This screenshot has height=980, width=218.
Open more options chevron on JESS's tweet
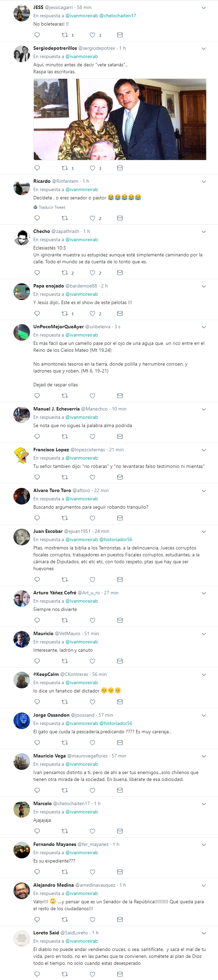[204, 8]
